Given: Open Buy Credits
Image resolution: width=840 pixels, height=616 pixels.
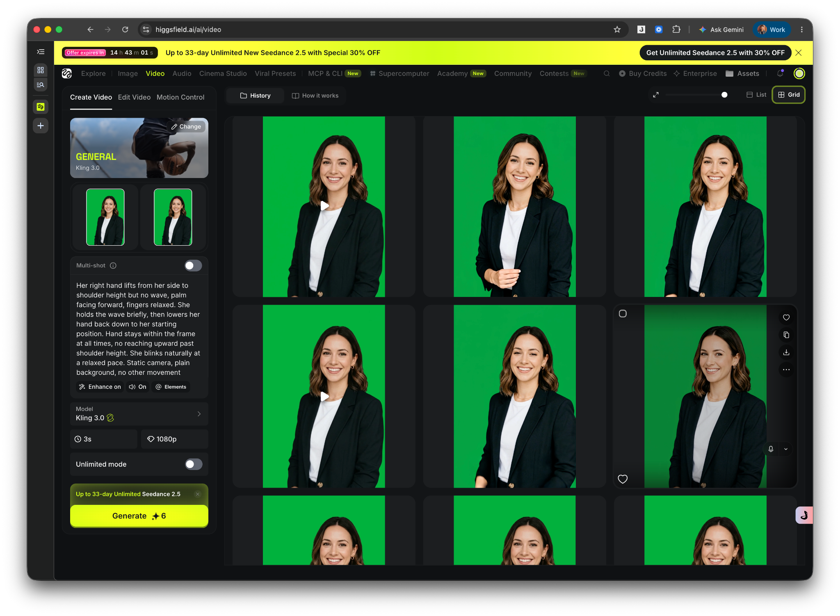Looking at the screenshot, I should pyautogui.click(x=643, y=73).
